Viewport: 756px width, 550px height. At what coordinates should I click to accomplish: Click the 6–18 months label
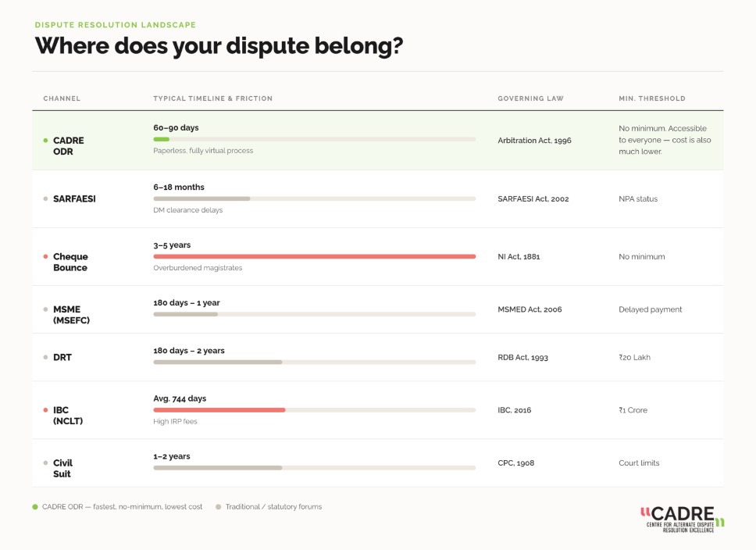click(x=179, y=187)
